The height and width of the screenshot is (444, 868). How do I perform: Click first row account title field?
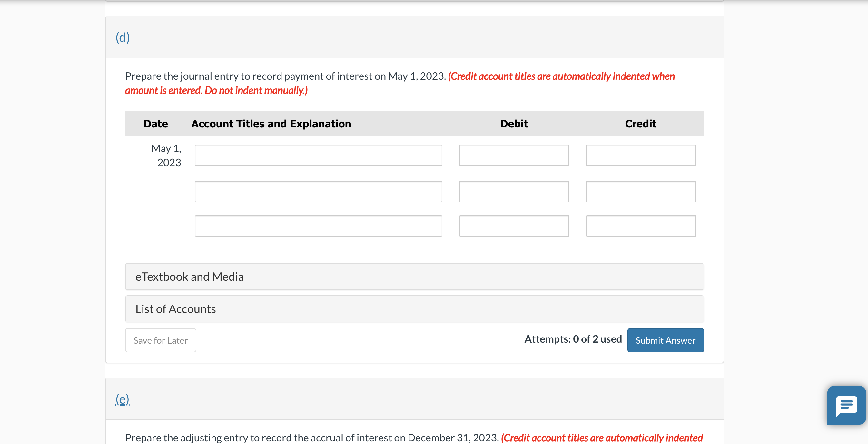pyautogui.click(x=319, y=155)
